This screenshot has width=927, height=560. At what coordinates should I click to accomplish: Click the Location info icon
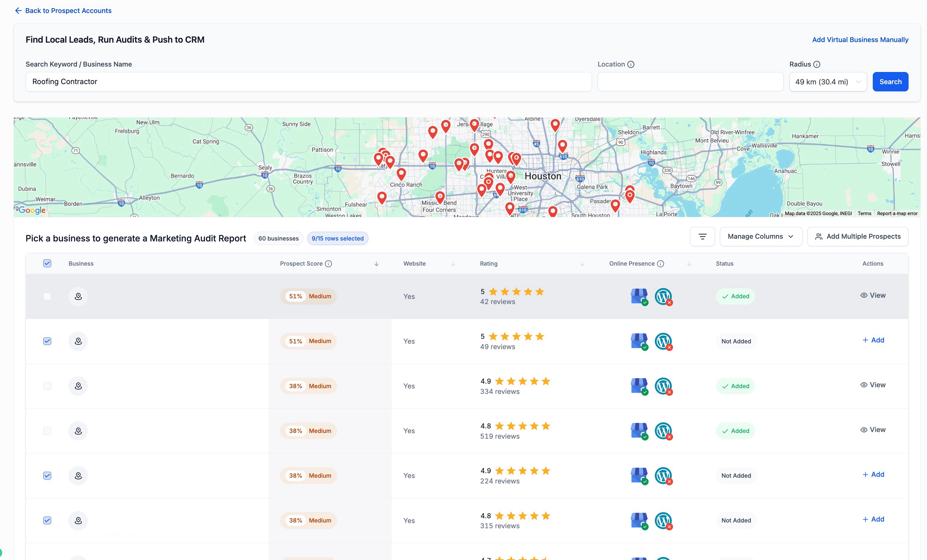click(631, 64)
